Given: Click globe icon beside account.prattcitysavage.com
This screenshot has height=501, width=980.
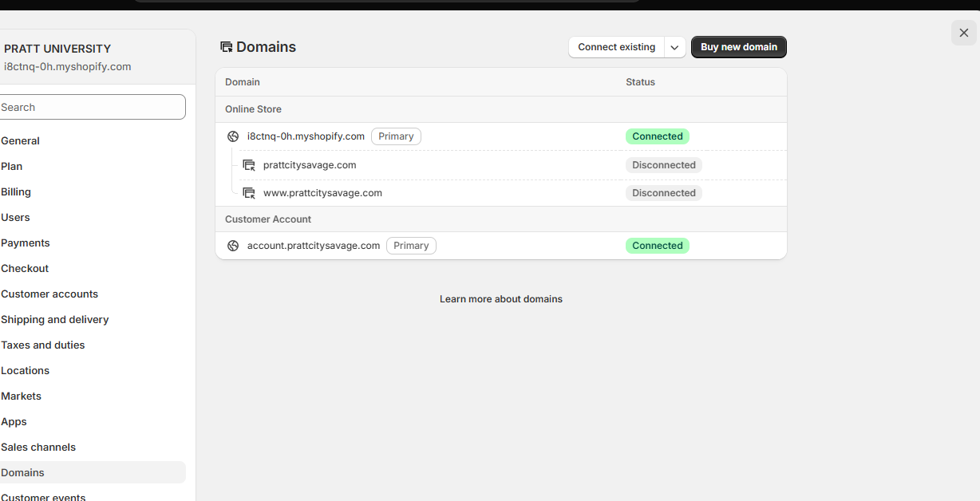Looking at the screenshot, I should 233,246.
